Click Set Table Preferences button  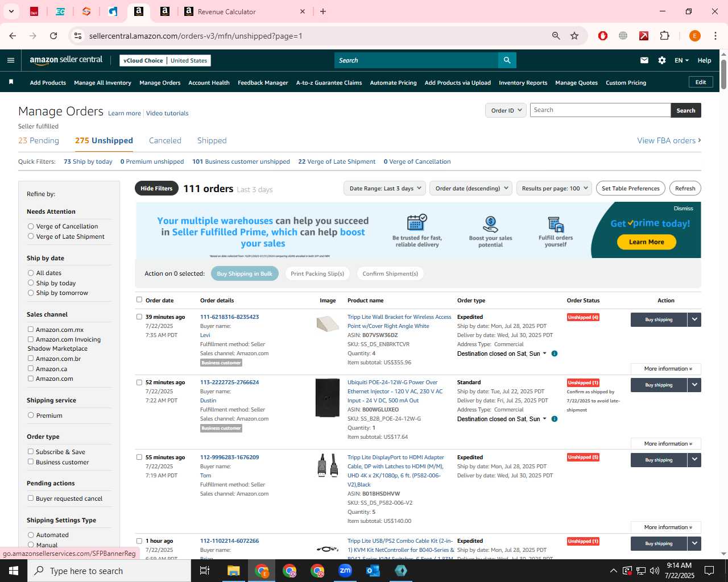pyautogui.click(x=630, y=188)
